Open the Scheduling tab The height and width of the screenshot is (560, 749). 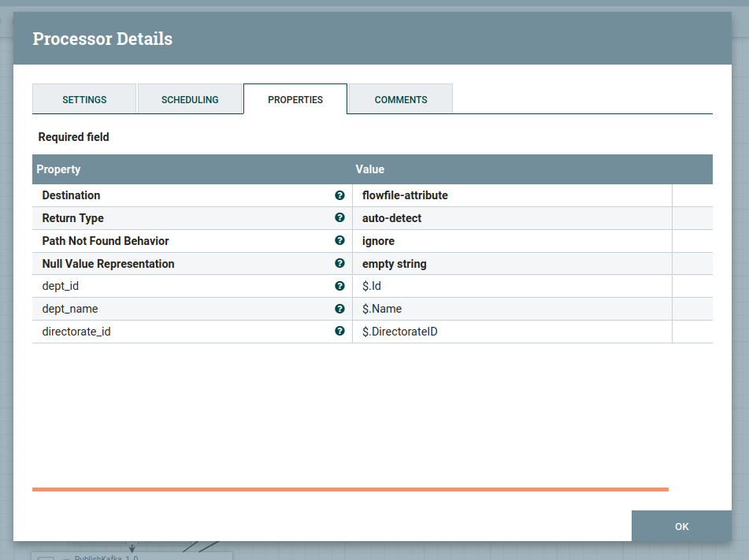click(x=190, y=99)
